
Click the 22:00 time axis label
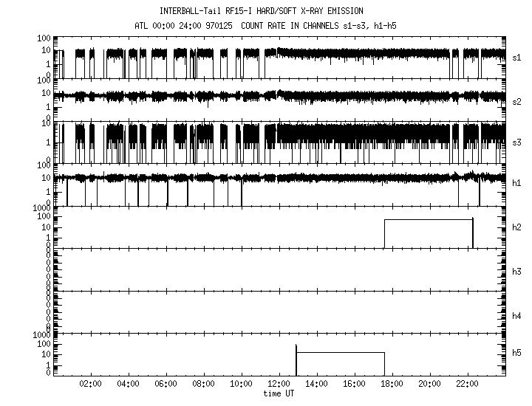click(467, 385)
